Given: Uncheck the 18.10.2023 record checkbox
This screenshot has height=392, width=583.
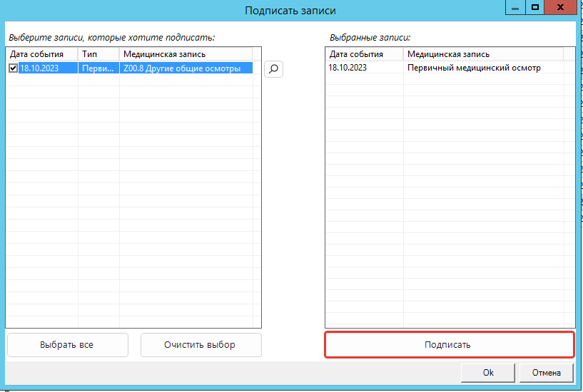Looking at the screenshot, I should click(x=14, y=68).
